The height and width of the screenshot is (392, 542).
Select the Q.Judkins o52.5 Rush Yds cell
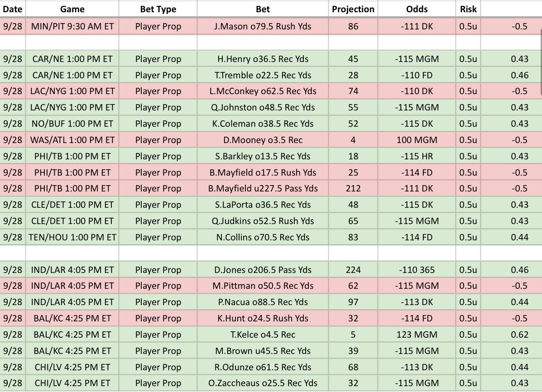pos(263,221)
